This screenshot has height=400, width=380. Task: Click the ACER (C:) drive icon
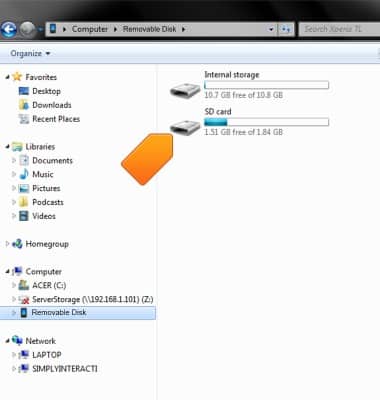[24, 285]
